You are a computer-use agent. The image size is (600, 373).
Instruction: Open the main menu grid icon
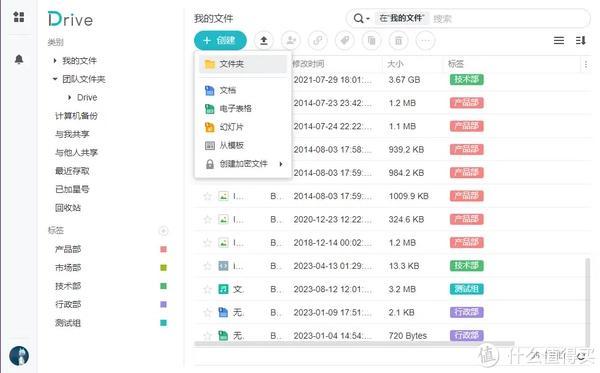click(19, 17)
